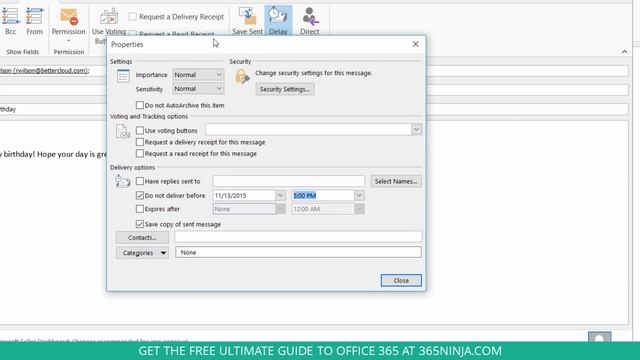Click the rwilson@bettercloud.com recipient
Screen dimensions: 640x360
pos(44,71)
